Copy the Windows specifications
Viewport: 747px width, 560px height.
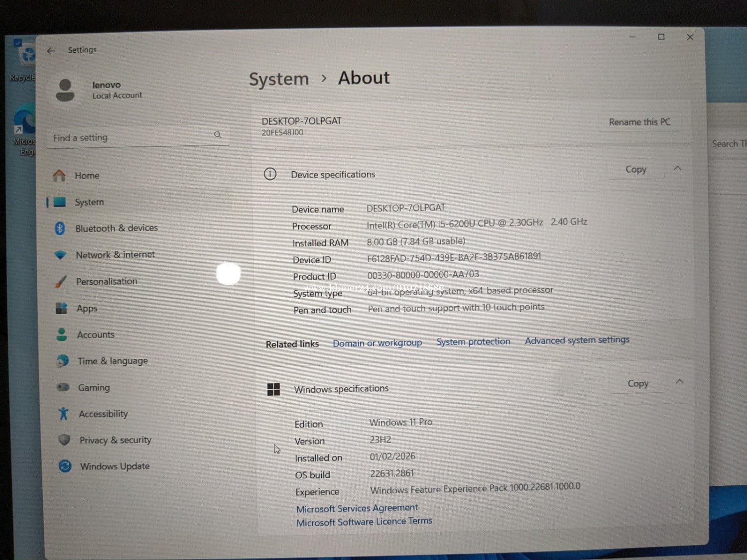coord(638,384)
